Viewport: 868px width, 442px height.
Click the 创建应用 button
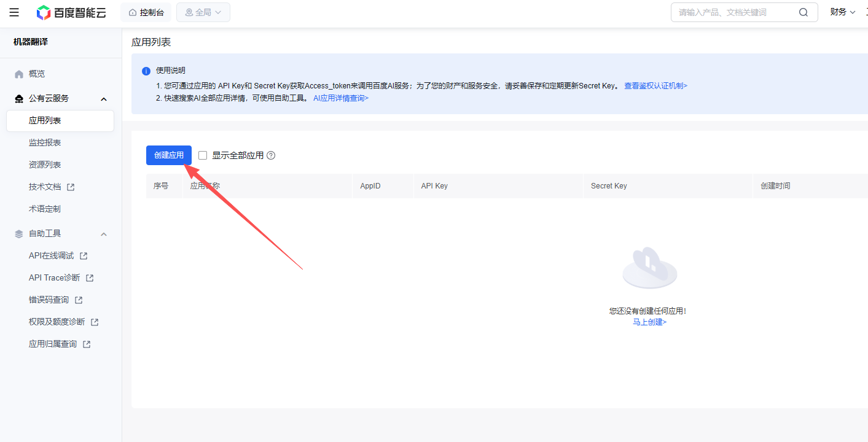[169, 155]
